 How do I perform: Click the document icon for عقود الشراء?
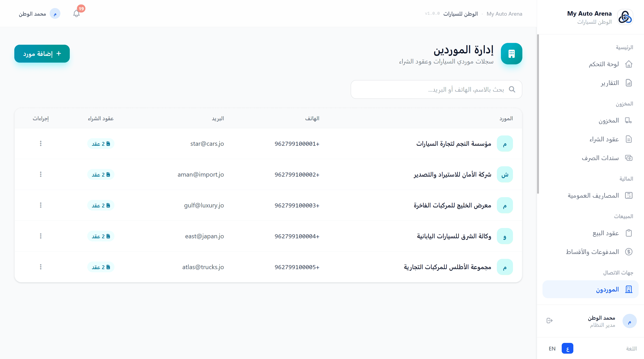629,139
